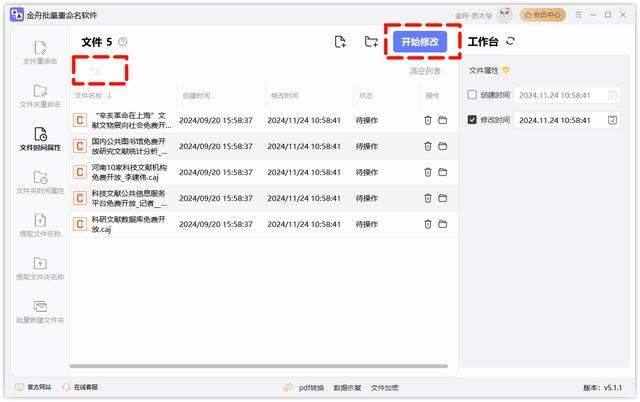Click the undo arrow icon below file count
This screenshot has height=402, width=640.
click(96, 71)
